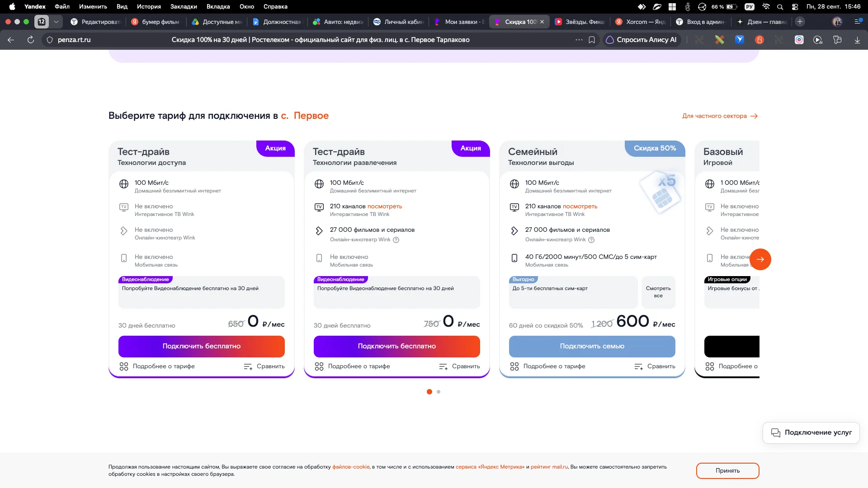
Task: Click the help question mark in Семейный card
Action: [x=591, y=240]
